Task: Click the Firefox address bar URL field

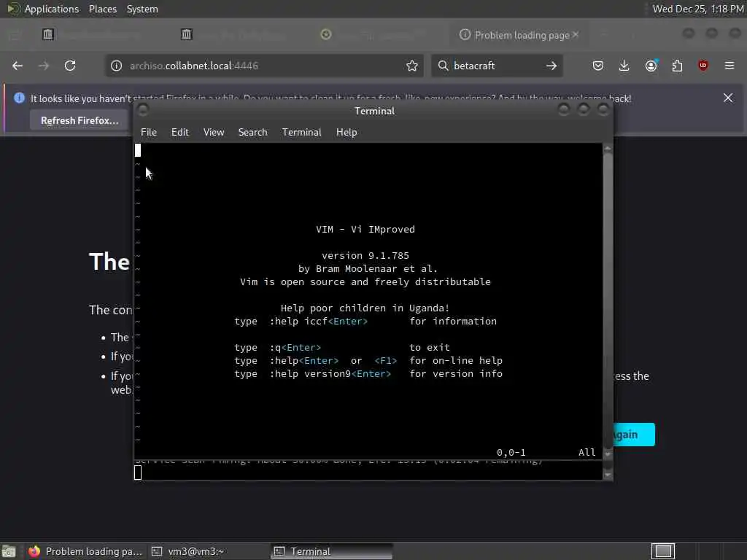Action: tap(264, 66)
